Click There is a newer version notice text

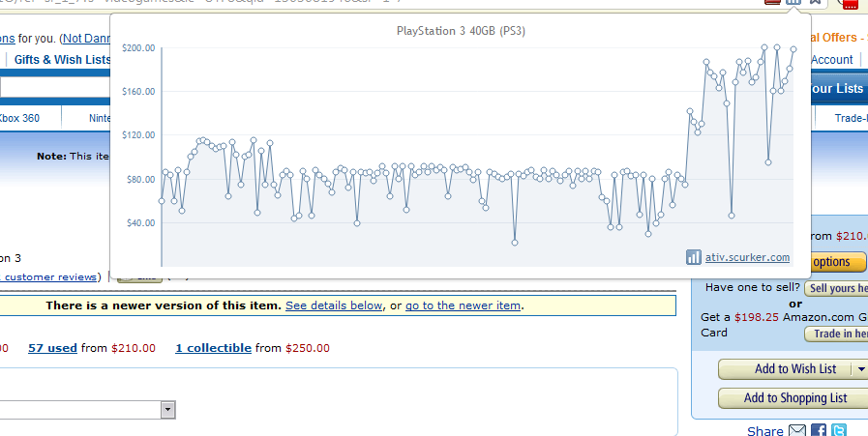[164, 305]
